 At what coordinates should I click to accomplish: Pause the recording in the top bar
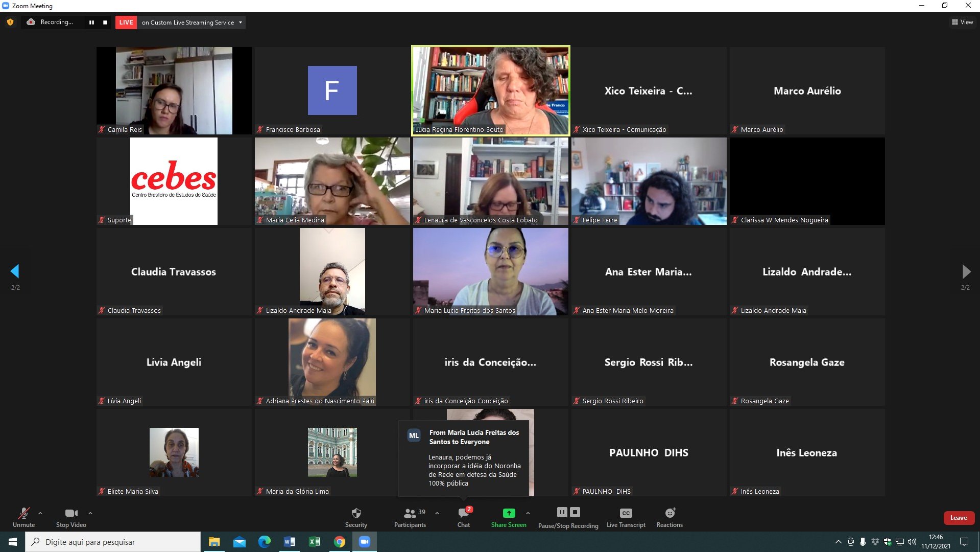click(91, 22)
